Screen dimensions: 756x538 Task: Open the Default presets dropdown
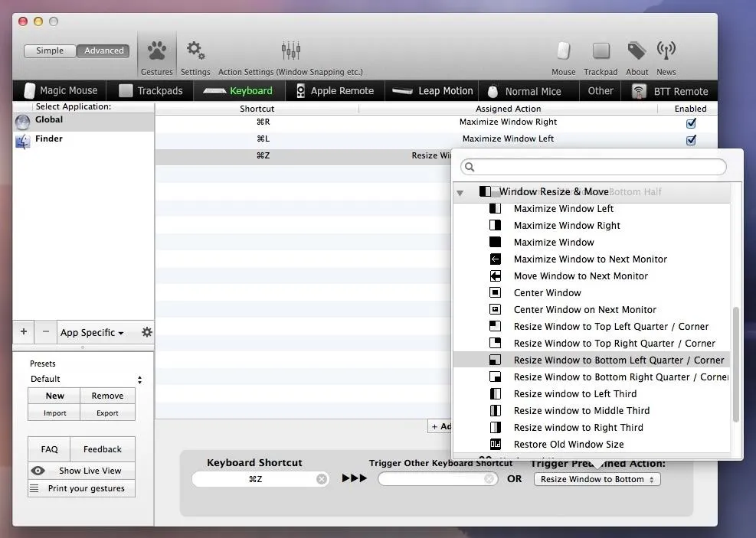(86, 379)
